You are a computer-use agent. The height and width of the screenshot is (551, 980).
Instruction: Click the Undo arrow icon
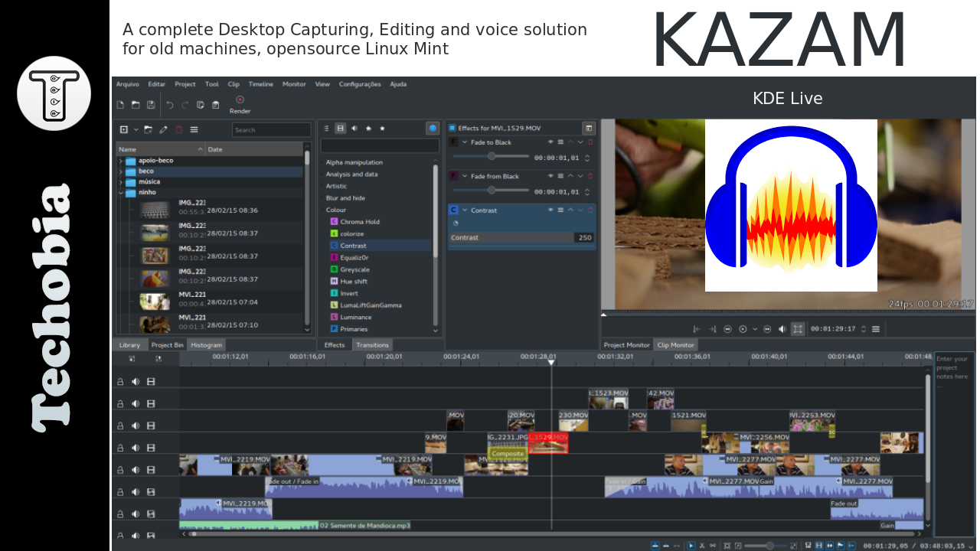tap(169, 105)
